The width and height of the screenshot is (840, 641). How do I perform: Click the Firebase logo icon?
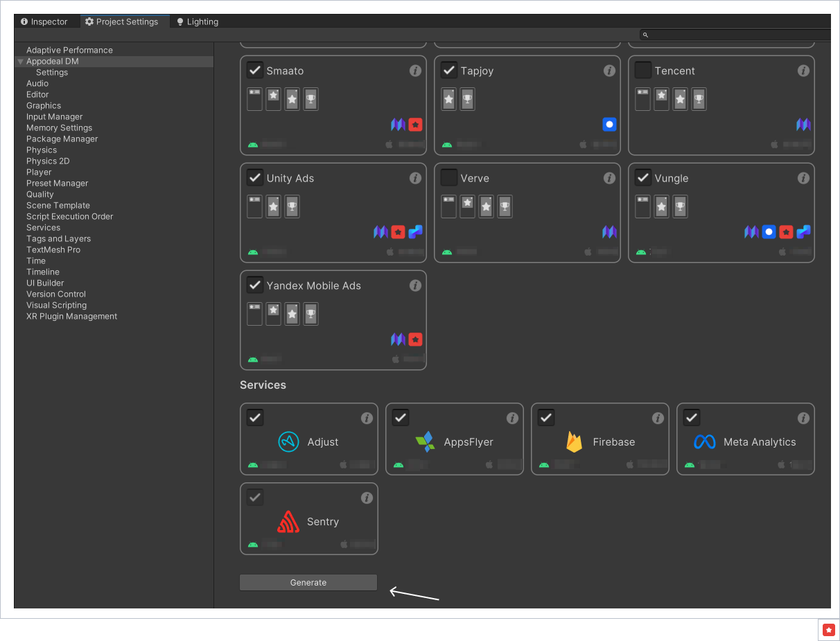tap(574, 442)
